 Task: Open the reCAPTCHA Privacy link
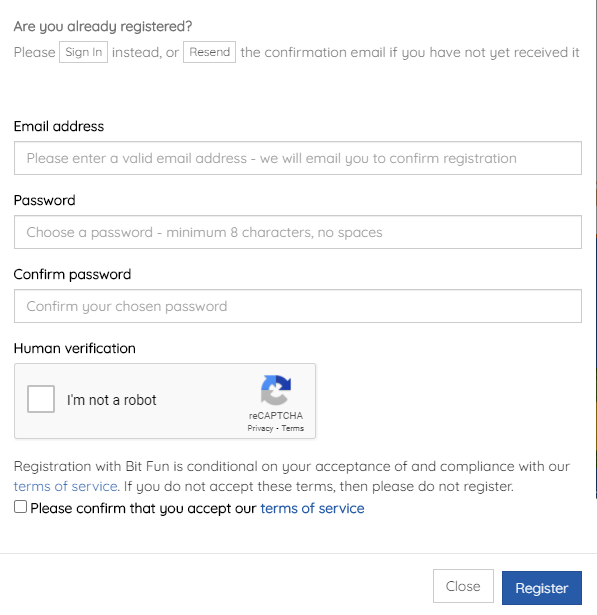coord(260,428)
